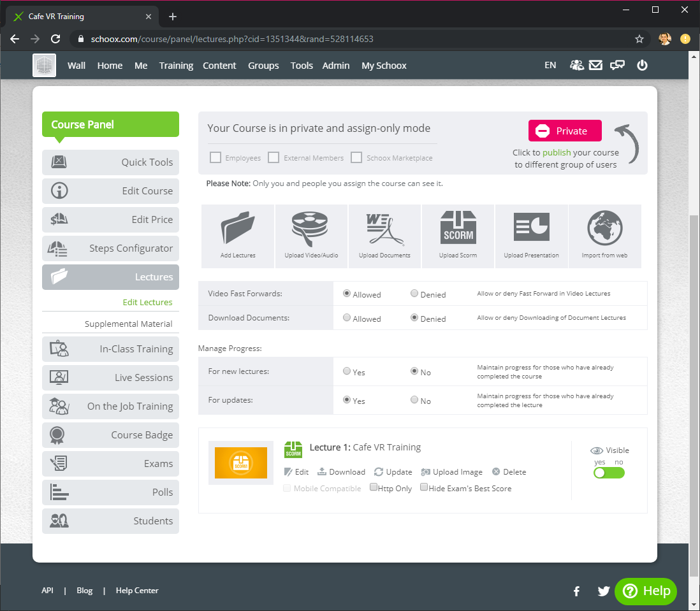Toggle the lecture Visible switch

pos(609,473)
